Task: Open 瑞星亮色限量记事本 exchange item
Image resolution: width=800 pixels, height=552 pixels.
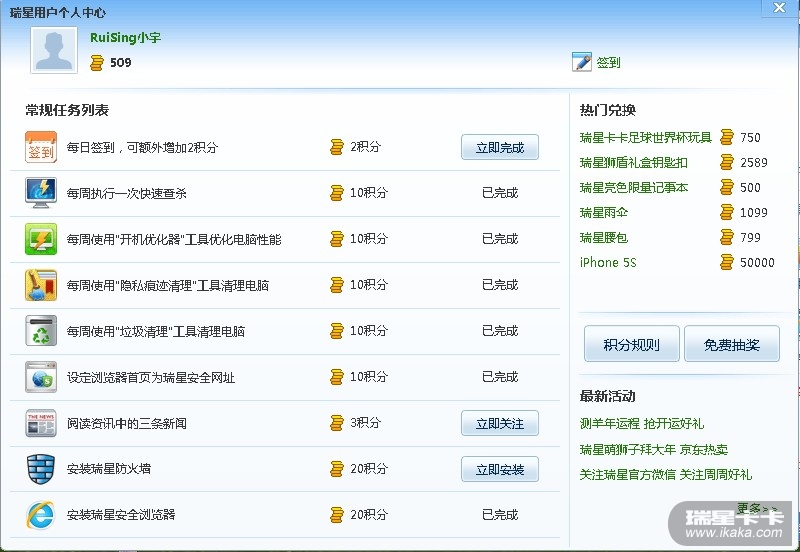Action: point(634,188)
